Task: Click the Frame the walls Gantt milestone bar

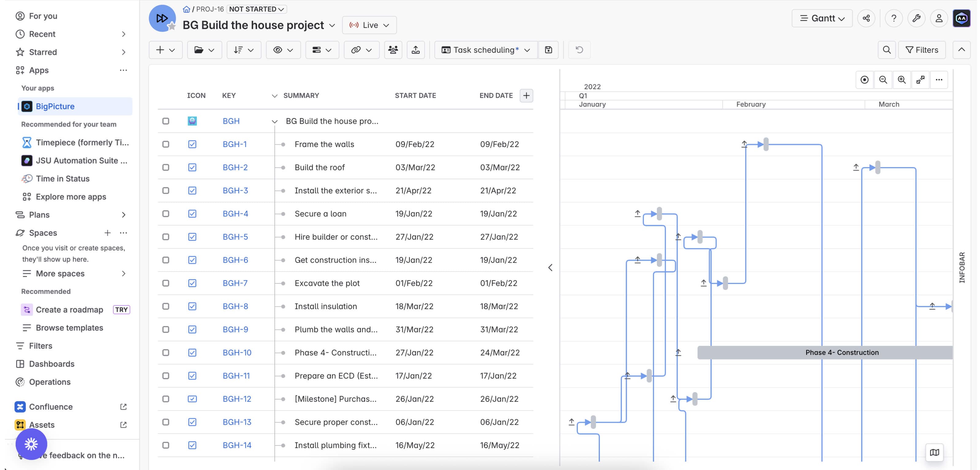Action: tap(766, 144)
